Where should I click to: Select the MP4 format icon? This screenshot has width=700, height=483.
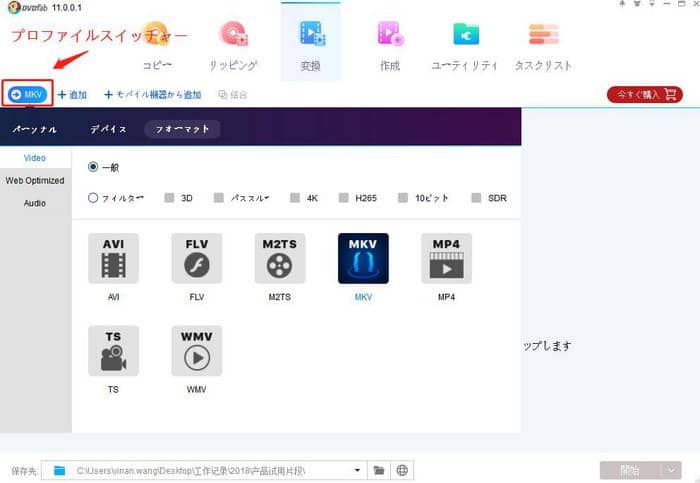(x=446, y=259)
